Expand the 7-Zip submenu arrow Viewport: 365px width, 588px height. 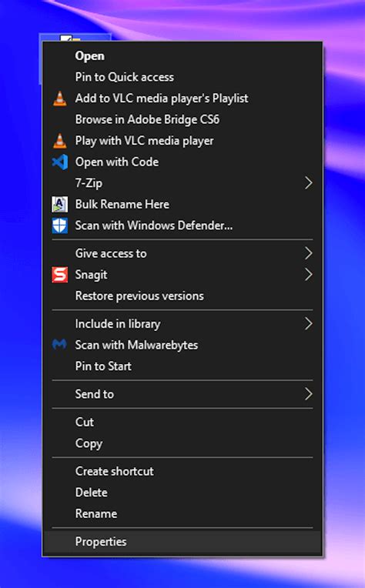(x=308, y=183)
